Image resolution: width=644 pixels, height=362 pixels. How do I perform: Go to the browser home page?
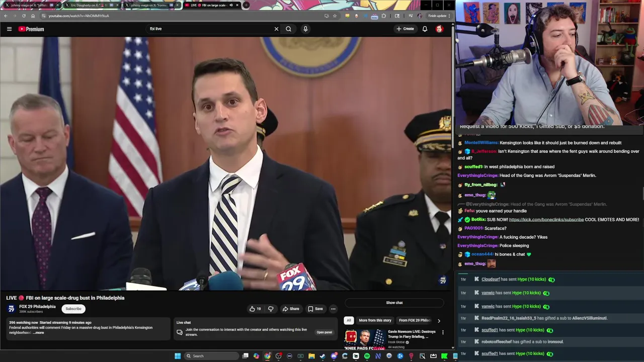coord(33,16)
